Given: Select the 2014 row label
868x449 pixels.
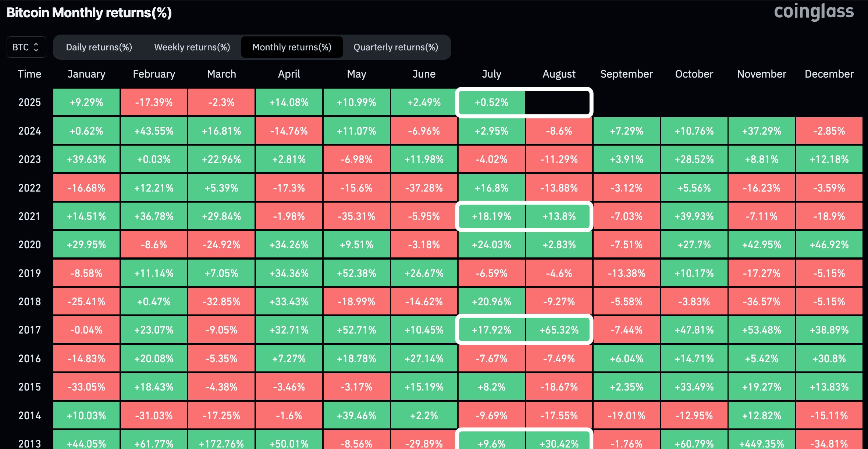Looking at the screenshot, I should click(29, 416).
